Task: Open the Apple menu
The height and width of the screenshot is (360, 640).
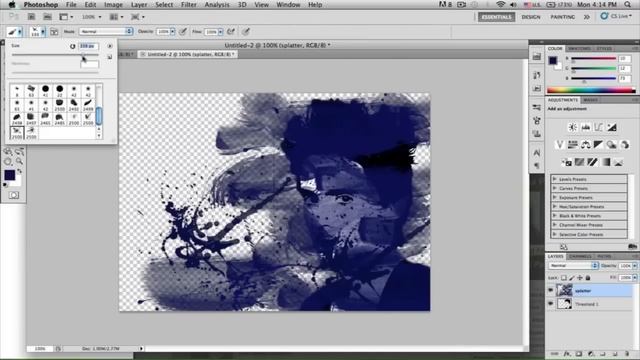Action: coord(12,4)
